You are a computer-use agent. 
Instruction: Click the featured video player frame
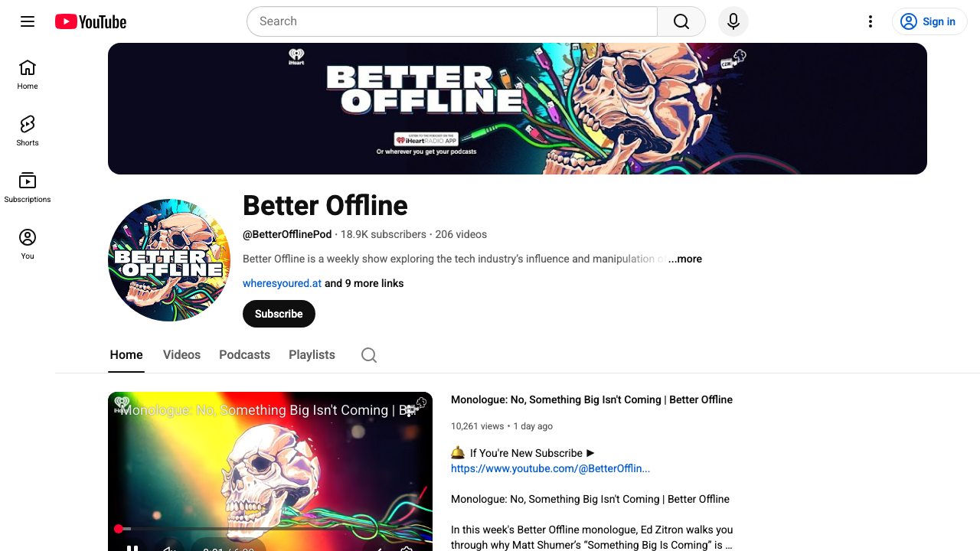click(x=270, y=471)
